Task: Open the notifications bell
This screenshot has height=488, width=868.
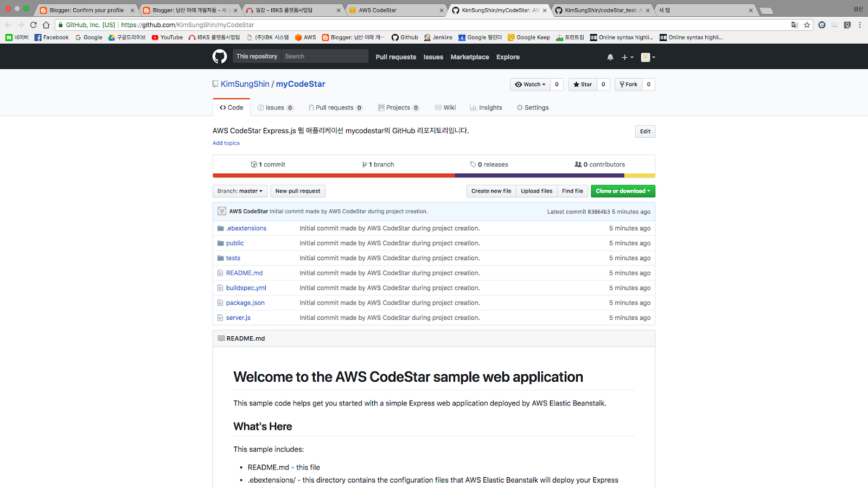Action: [610, 57]
